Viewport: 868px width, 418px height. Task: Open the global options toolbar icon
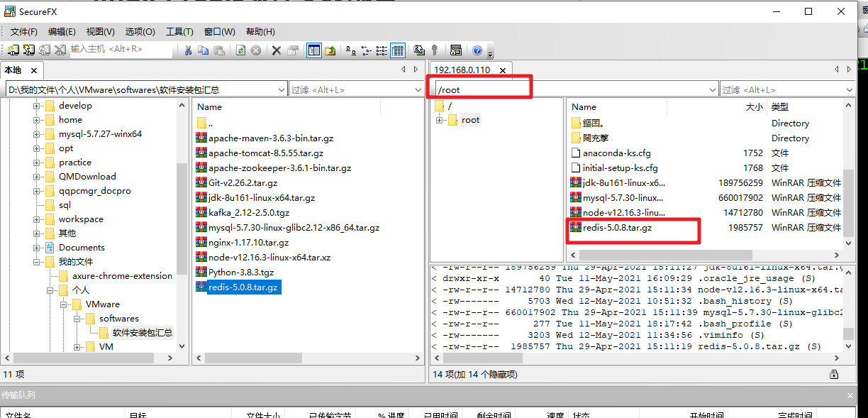[x=419, y=50]
